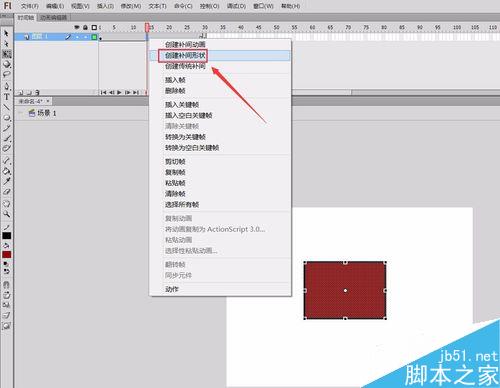
Task: Toggle lock all layers padlock icon
Action: point(85,27)
